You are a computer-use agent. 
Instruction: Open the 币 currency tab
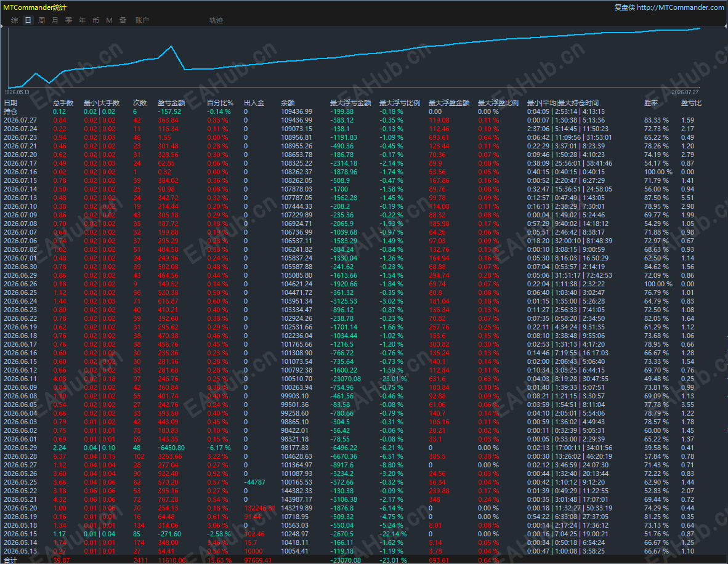click(x=95, y=20)
